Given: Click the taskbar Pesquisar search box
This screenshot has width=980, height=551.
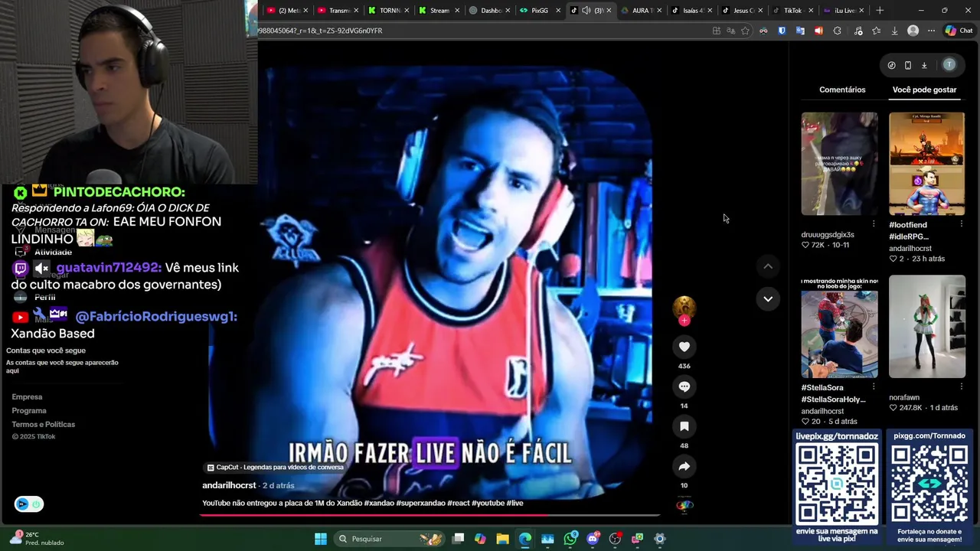Looking at the screenshot, I should click(390, 539).
